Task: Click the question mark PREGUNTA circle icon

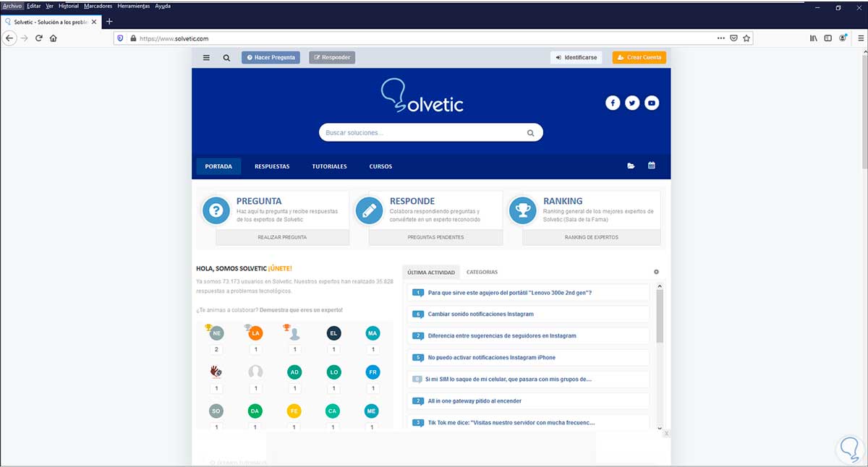Action: 216,211
